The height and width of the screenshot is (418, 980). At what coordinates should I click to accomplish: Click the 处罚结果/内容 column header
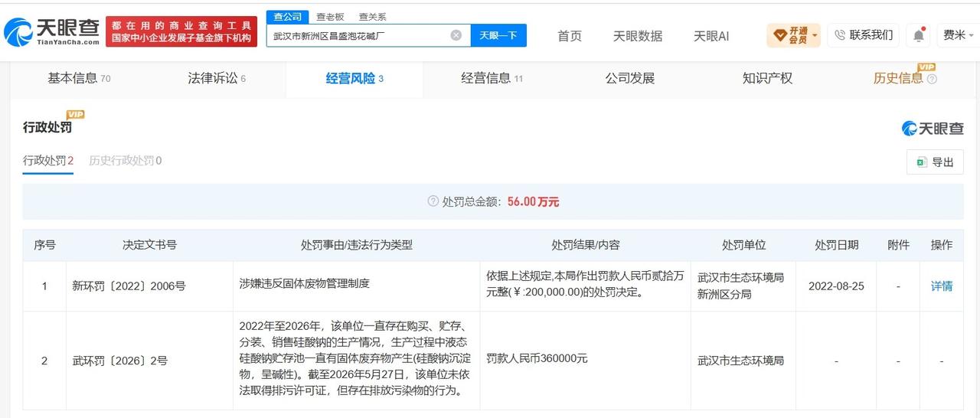tap(586, 245)
